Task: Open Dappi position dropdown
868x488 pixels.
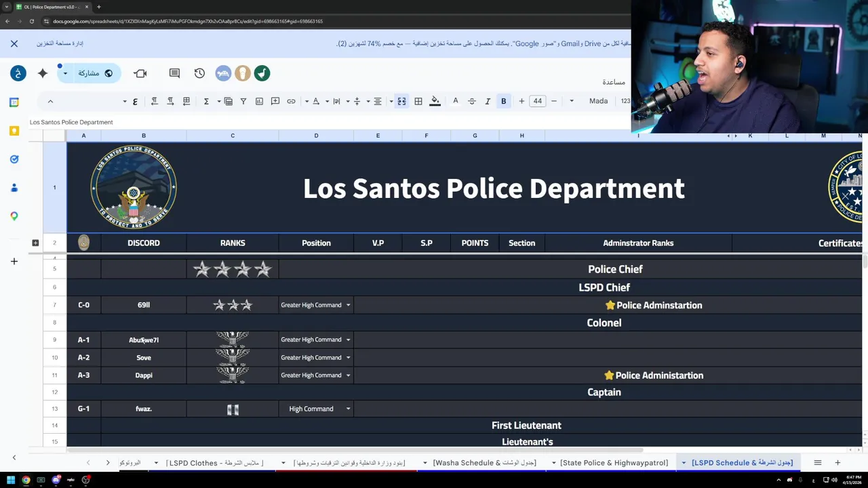Action: [x=349, y=375]
